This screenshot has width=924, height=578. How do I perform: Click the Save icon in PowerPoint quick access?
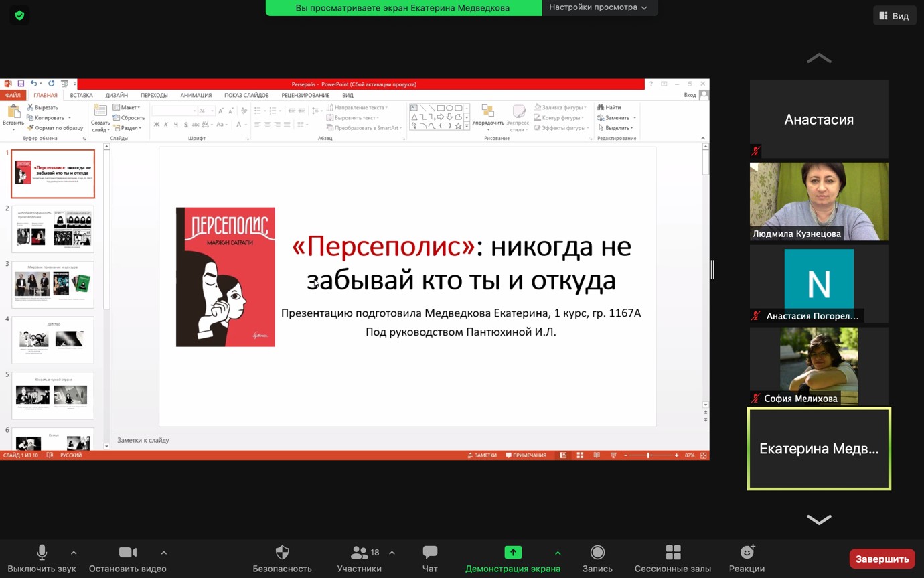coord(21,84)
